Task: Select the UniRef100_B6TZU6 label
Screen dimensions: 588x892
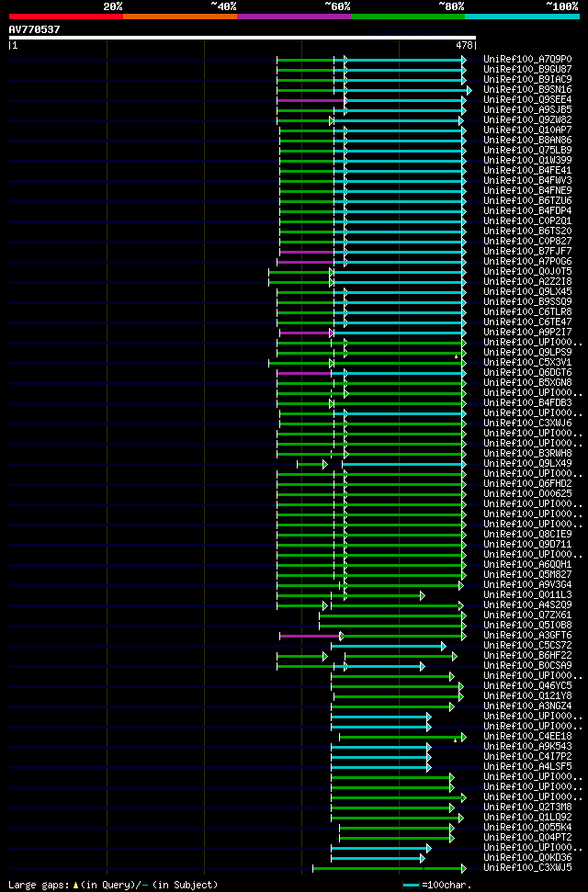Action: 527,201
